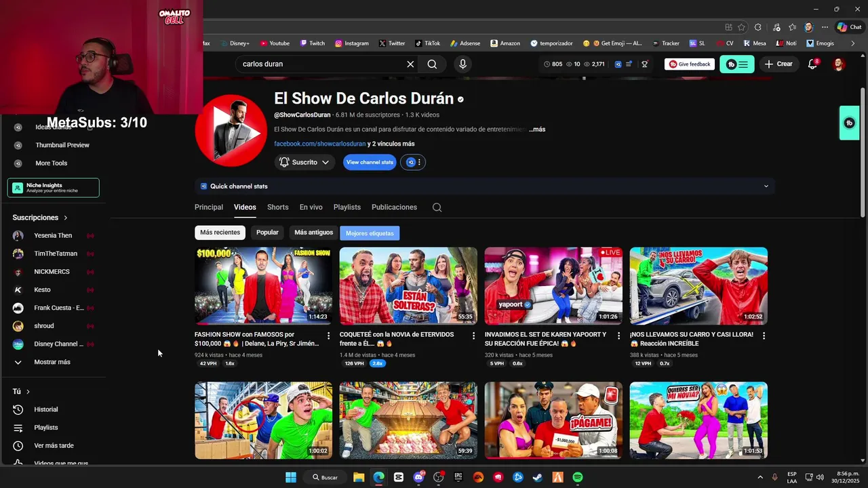The height and width of the screenshot is (488, 868).
Task: Expand the Tú section chevron
Action: 28,392
